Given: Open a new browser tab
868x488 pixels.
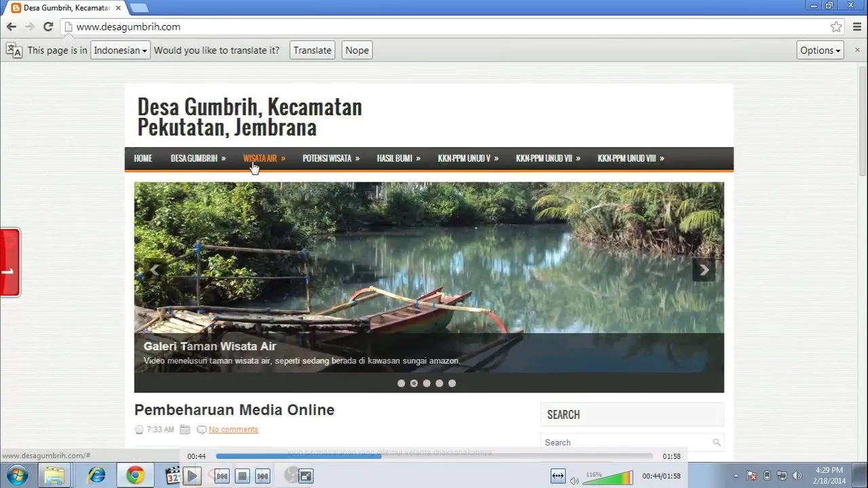Looking at the screenshot, I should [138, 7].
